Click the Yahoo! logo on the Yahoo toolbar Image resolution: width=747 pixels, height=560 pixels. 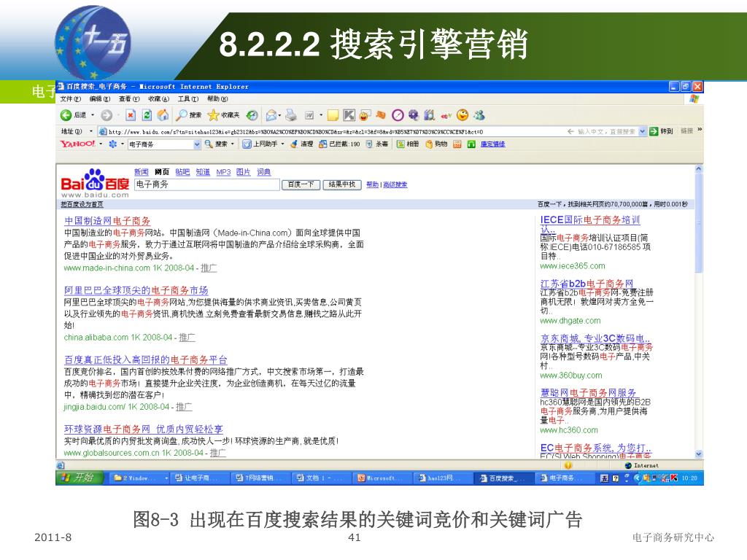[x=77, y=144]
